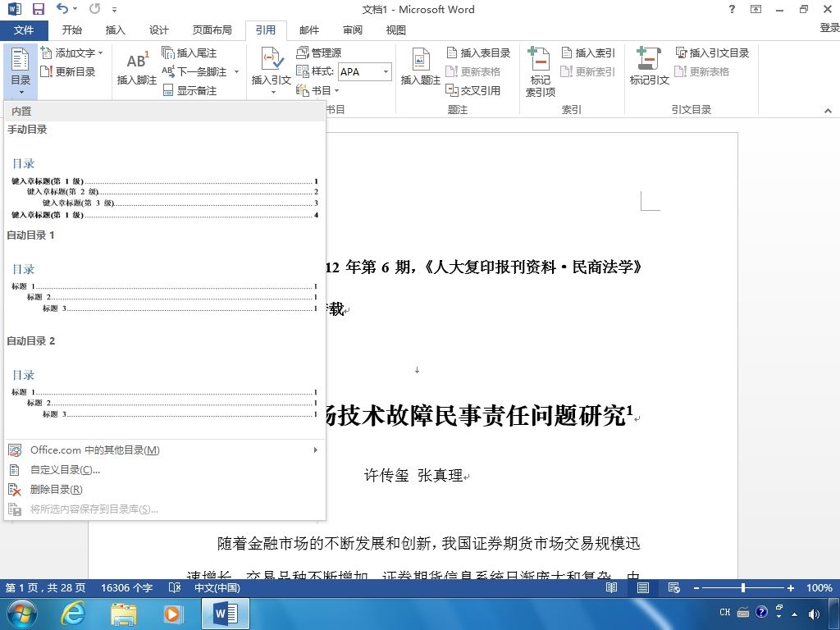This screenshot has width=840, height=630.
Task: Click 显示备注 button
Action: click(x=189, y=90)
